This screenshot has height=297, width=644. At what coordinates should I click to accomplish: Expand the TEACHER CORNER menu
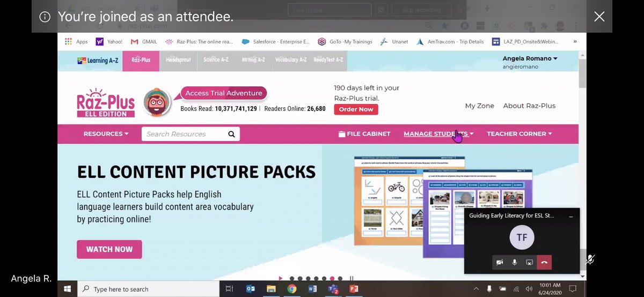[519, 134]
